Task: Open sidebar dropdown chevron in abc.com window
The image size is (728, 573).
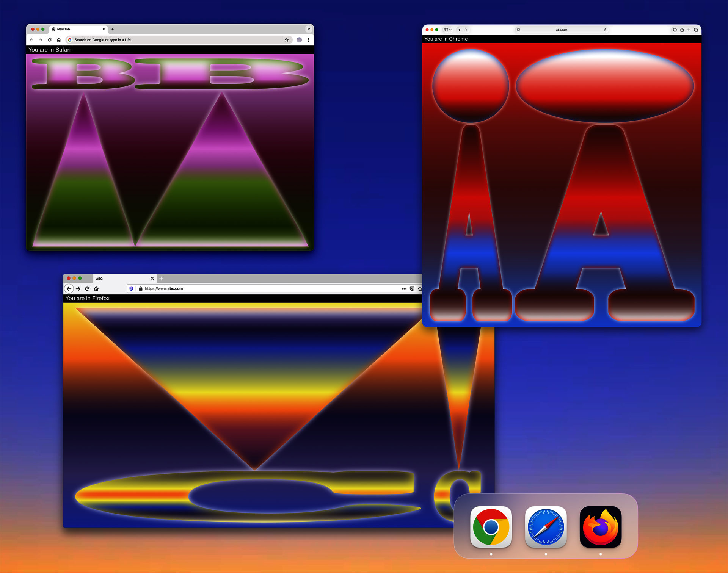Action: click(x=450, y=30)
